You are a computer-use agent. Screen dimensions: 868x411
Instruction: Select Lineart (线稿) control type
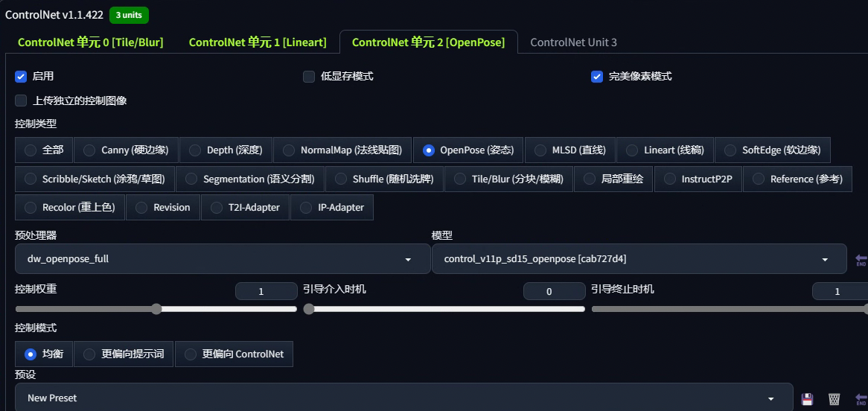coord(665,150)
